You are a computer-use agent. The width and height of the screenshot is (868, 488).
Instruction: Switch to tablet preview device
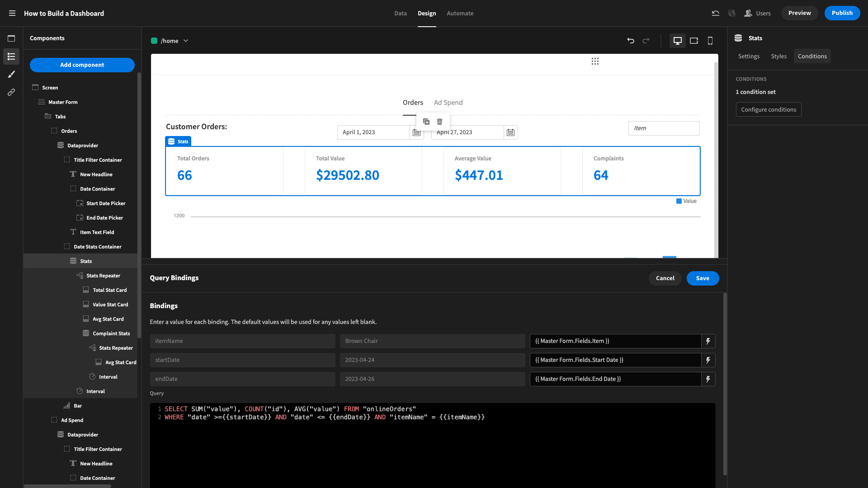click(694, 41)
